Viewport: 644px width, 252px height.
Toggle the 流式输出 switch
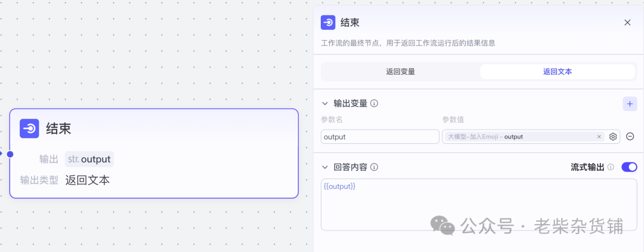pyautogui.click(x=629, y=167)
